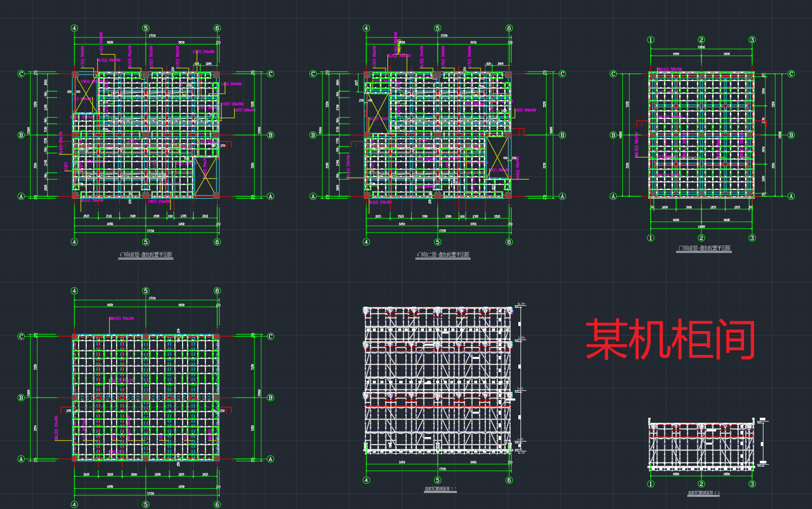
Task: Select the 12000 dimension atop the 1~3轴首层 plan
Action: [x=701, y=47]
